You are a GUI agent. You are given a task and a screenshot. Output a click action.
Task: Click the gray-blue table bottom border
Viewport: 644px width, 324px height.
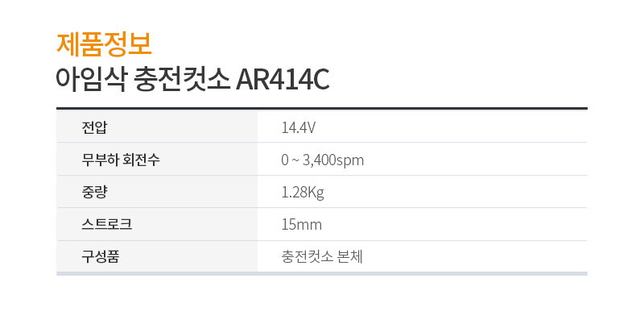tap(322, 274)
